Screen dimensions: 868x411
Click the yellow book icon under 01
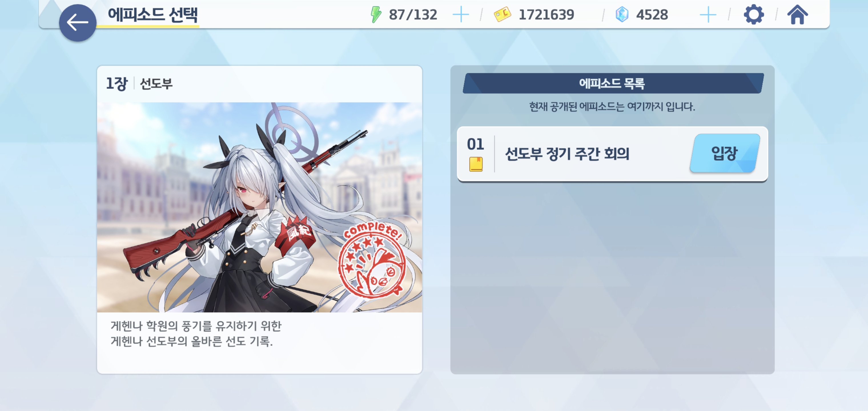(x=476, y=164)
